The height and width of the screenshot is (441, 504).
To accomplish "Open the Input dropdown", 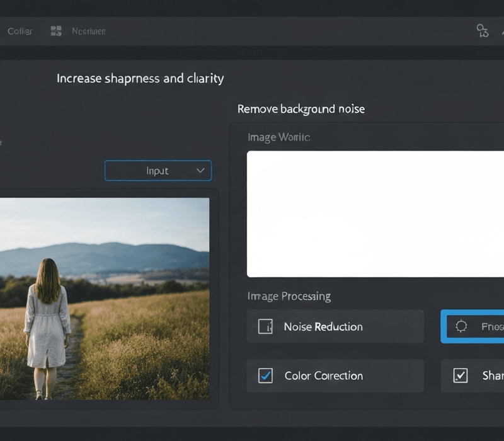I will (x=157, y=171).
